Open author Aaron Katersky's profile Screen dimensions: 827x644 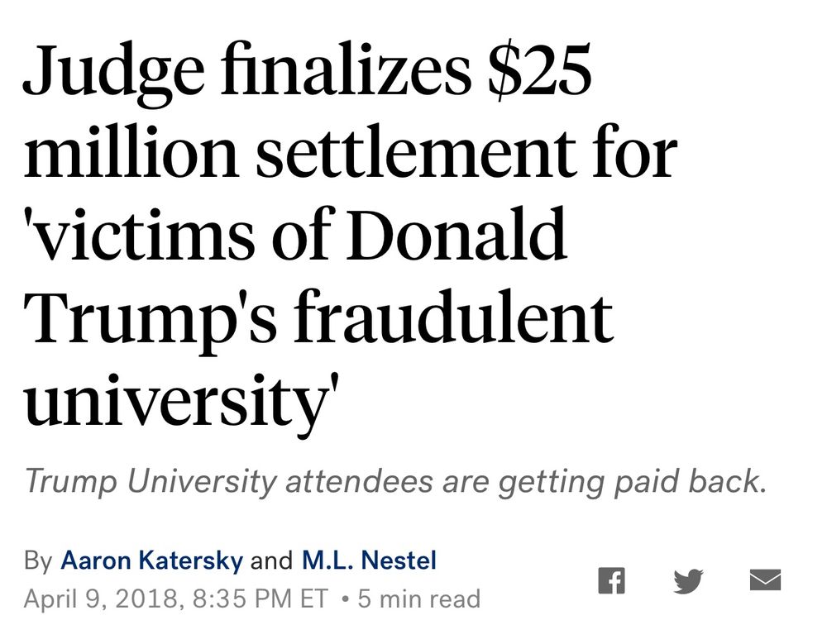click(152, 560)
